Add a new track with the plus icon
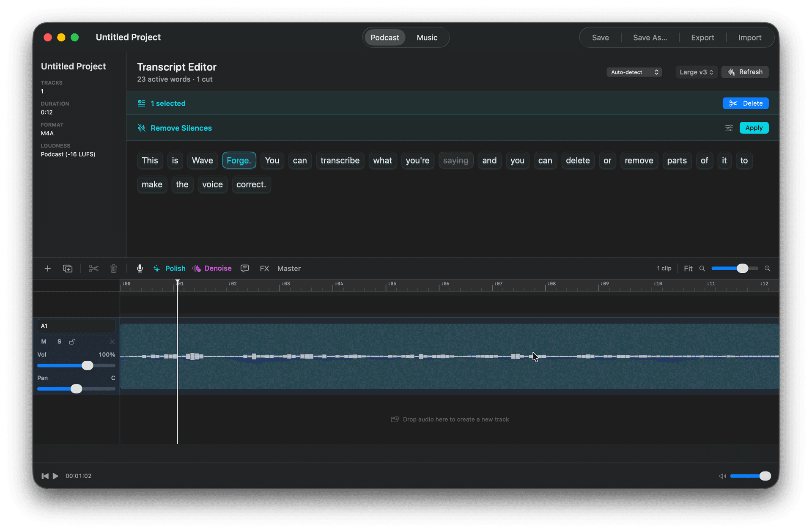The height and width of the screenshot is (532, 812). (x=48, y=269)
